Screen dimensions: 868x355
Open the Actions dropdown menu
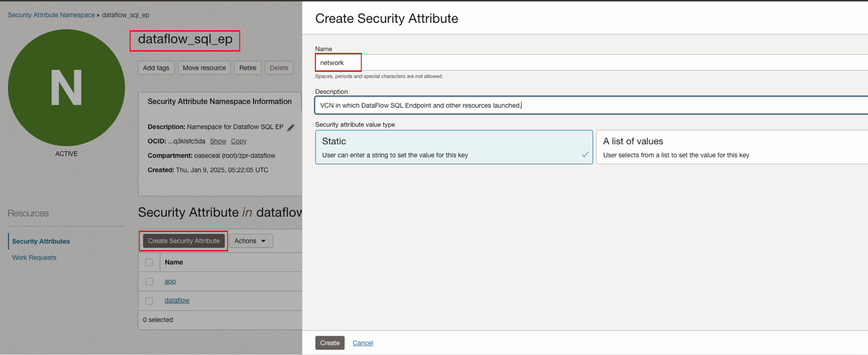(x=251, y=241)
